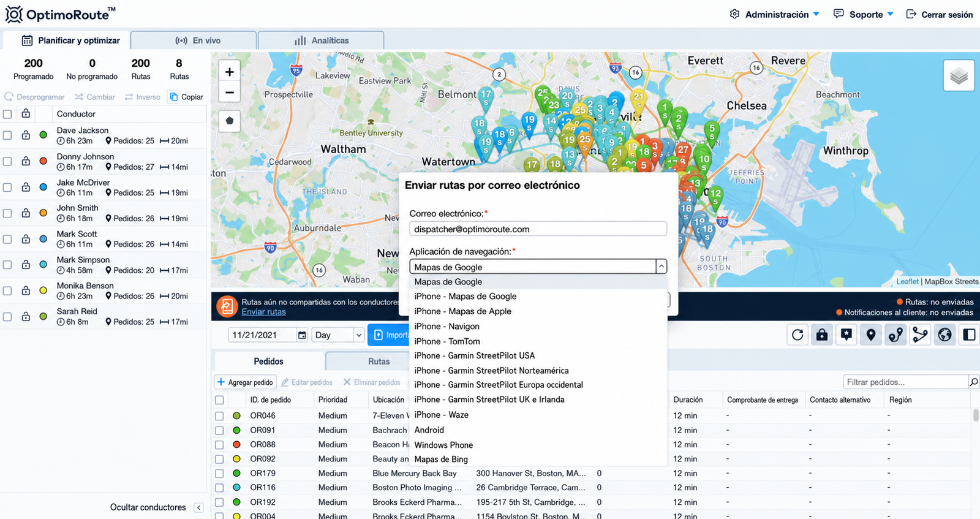The image size is (980, 519).
Task: Collapse the navigation app combo box arrow
Action: pos(661,267)
